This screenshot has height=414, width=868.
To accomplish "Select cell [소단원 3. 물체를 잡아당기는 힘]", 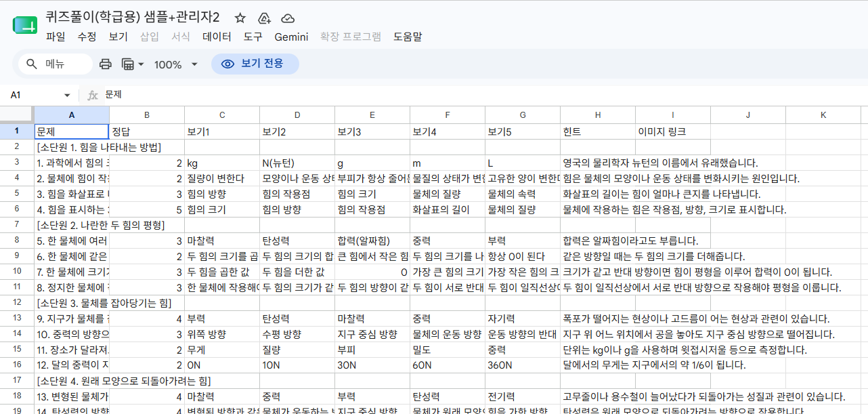I will pyautogui.click(x=72, y=302).
